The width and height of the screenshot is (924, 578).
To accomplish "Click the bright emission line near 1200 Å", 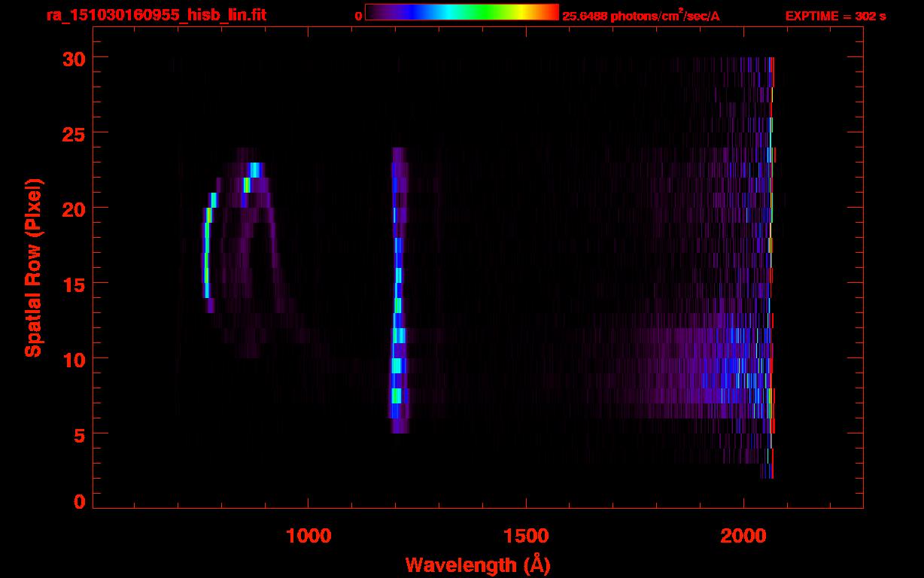I will pyautogui.click(x=398, y=291).
